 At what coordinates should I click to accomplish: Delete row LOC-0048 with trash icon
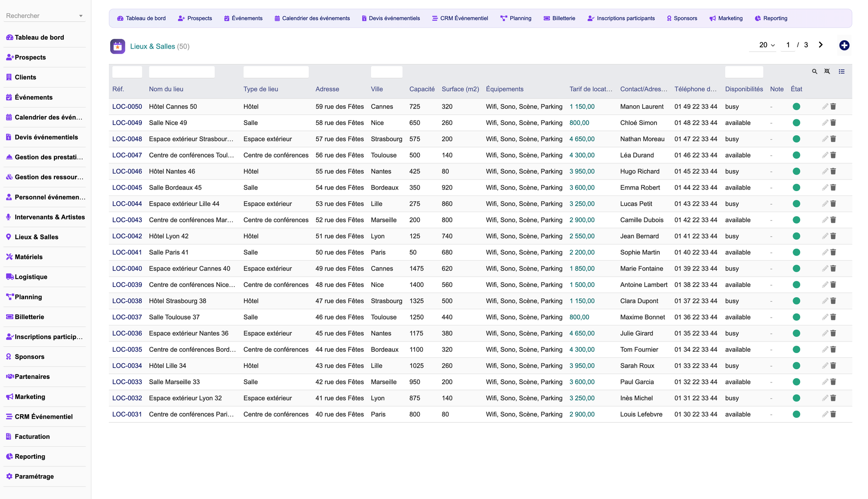(x=833, y=139)
